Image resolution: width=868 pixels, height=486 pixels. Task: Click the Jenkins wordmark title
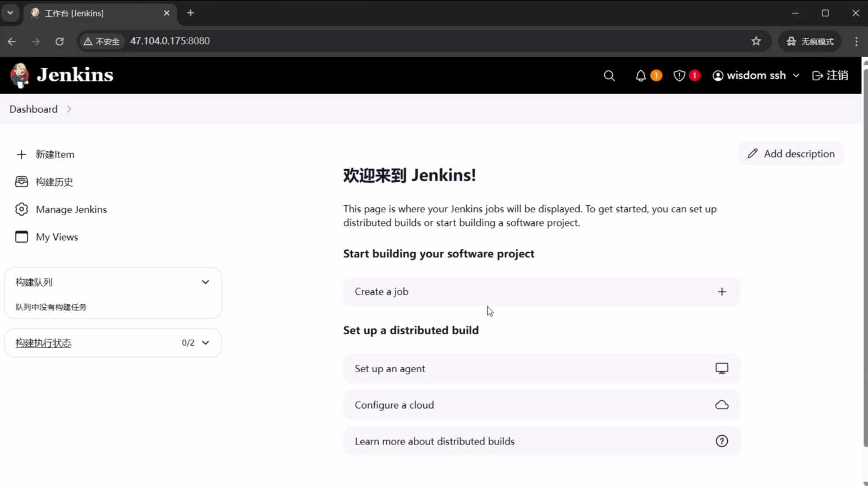pos(75,75)
